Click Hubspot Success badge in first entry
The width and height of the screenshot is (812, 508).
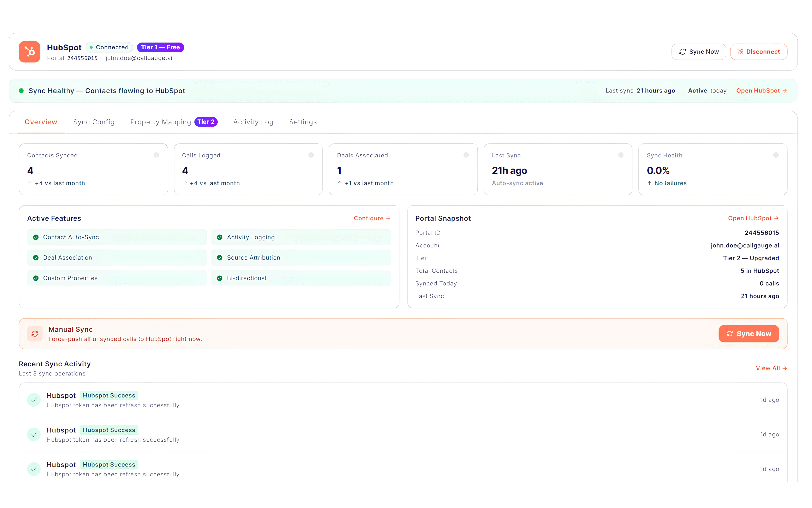[109, 395]
